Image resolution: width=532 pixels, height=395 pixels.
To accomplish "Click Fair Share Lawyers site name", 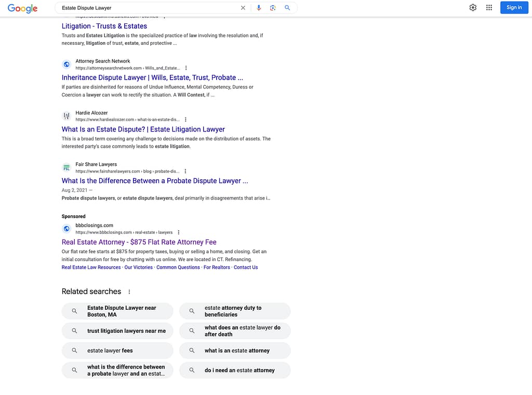I will tap(96, 164).
